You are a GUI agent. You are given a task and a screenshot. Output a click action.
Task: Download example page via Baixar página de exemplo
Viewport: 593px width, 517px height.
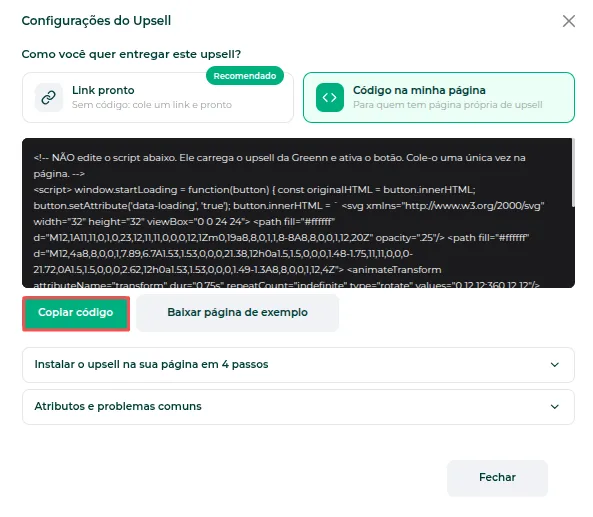pyautogui.click(x=238, y=313)
